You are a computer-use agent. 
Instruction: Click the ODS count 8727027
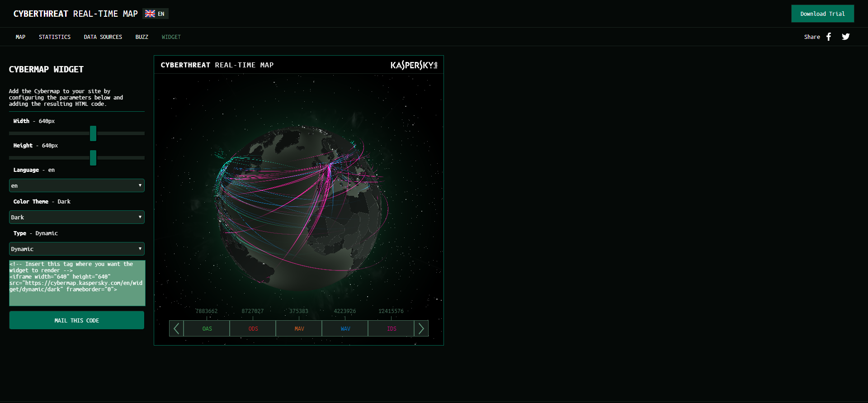pyautogui.click(x=253, y=311)
